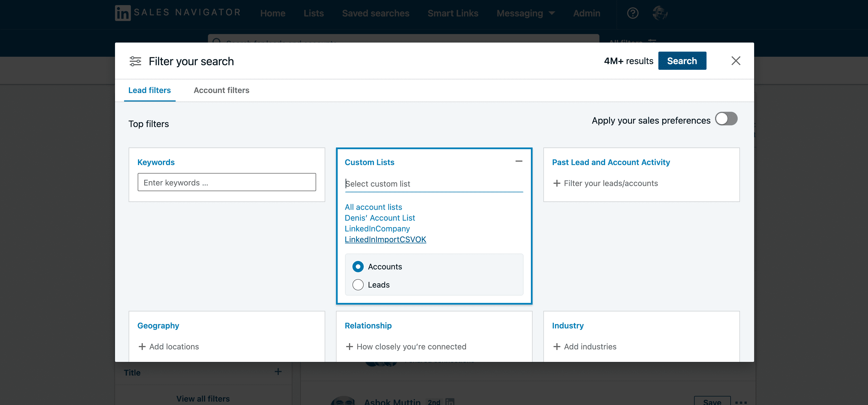Choose LinkedInCompany list
Screen dimensions: 868x405
pyautogui.click(x=377, y=228)
